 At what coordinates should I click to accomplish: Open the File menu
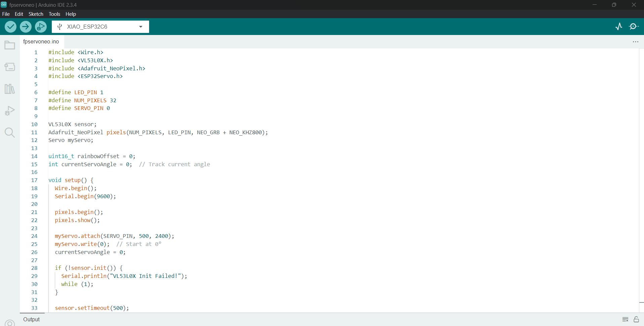pos(6,14)
